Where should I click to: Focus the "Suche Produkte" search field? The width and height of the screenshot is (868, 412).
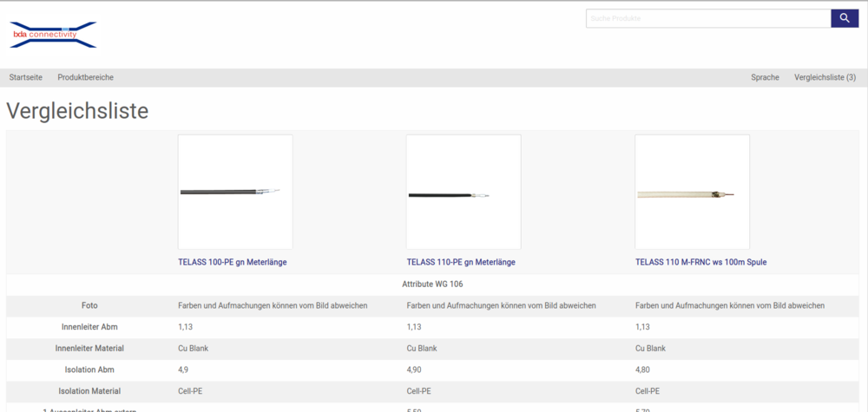tap(707, 18)
